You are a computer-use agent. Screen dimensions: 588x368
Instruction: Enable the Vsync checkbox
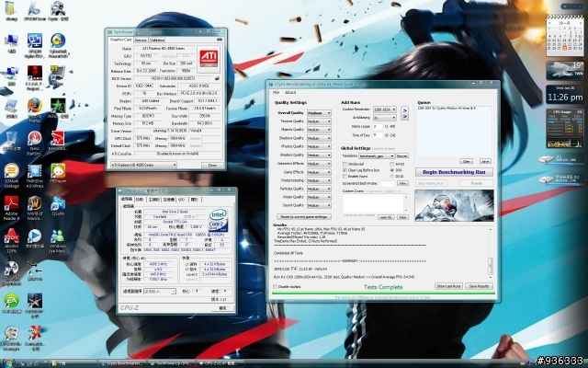[x=345, y=176]
